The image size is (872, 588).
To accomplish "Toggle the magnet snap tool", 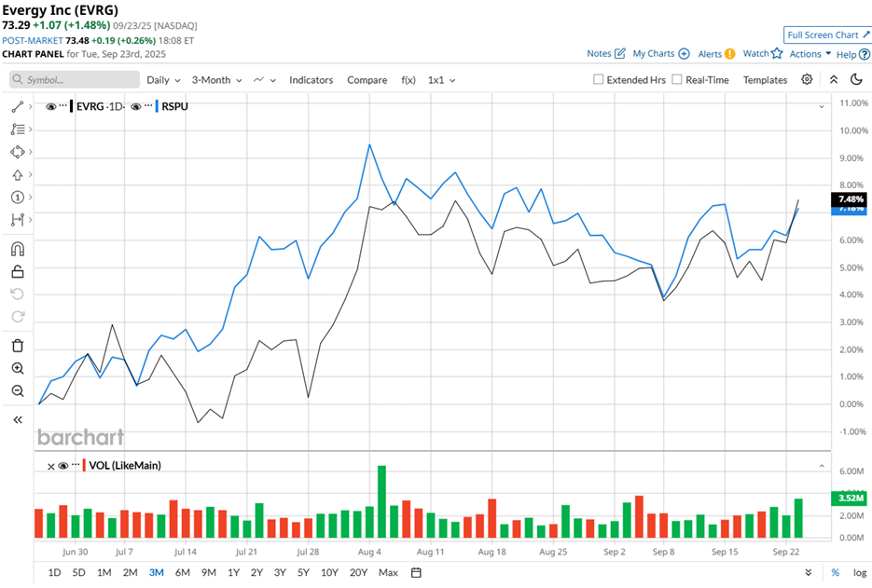I will click(x=17, y=249).
